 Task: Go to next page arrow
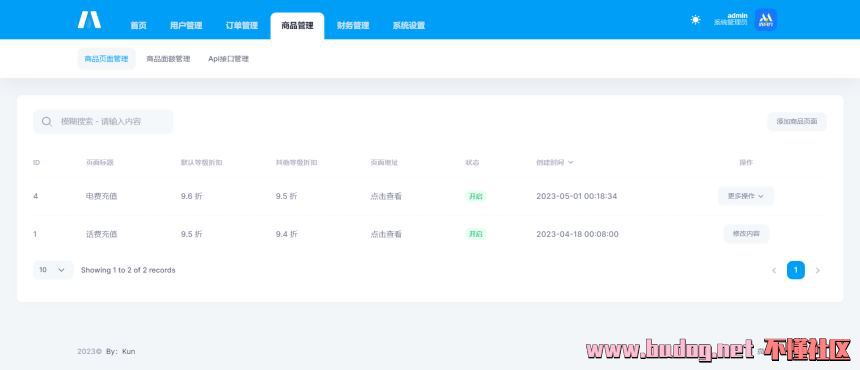(x=818, y=270)
